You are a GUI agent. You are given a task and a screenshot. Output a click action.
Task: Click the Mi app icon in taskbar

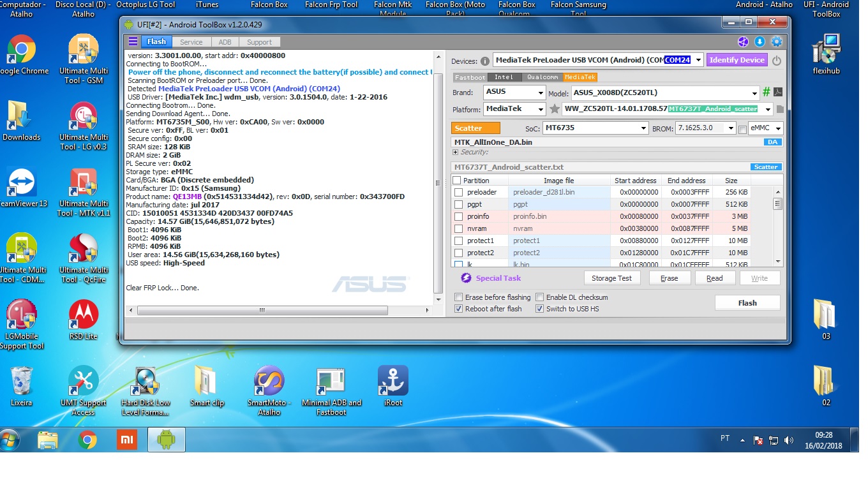click(127, 440)
